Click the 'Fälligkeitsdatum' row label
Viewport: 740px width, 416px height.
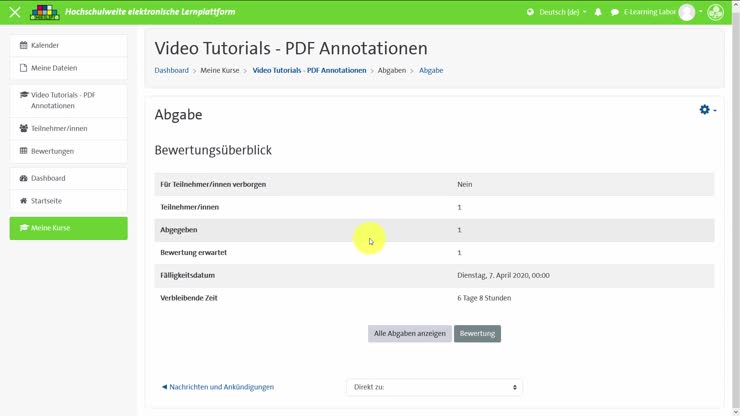[x=187, y=275]
